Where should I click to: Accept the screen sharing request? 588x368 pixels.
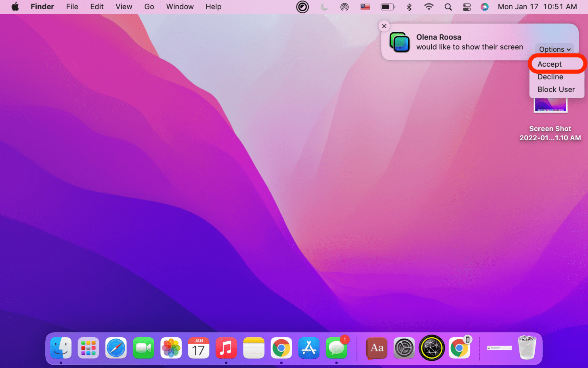(x=549, y=64)
